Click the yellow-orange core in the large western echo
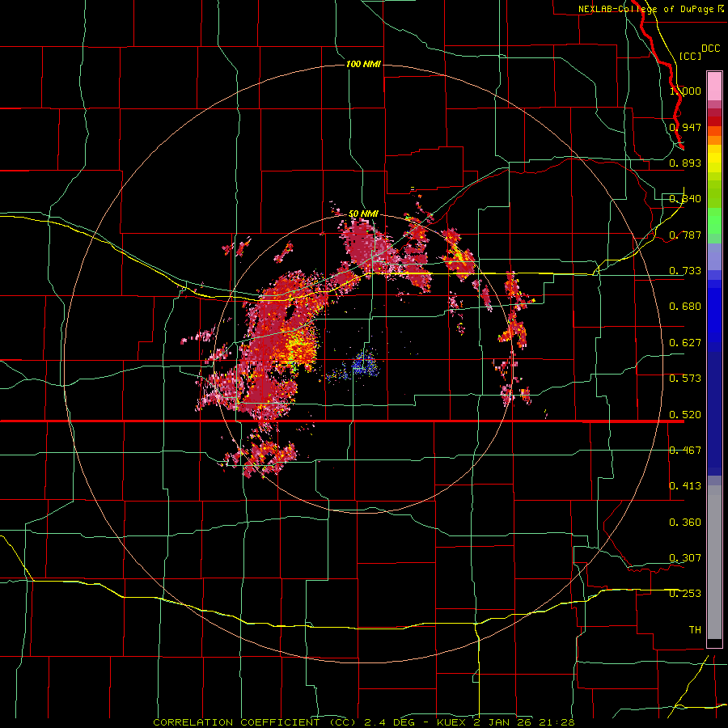This screenshot has width=728, height=728. click(x=301, y=348)
